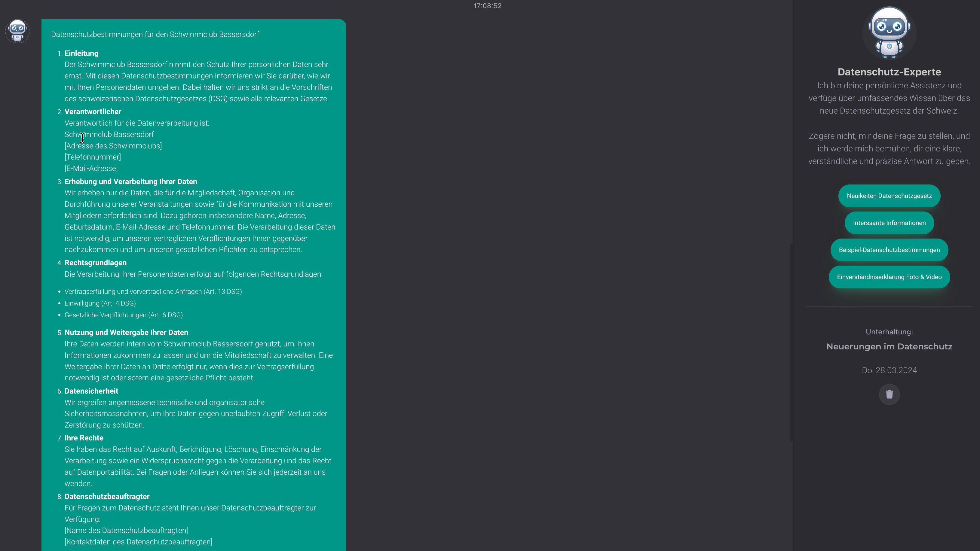Image resolution: width=980 pixels, height=551 pixels.
Task: Click the chat scrollbar beside sidebar
Action: (791, 342)
